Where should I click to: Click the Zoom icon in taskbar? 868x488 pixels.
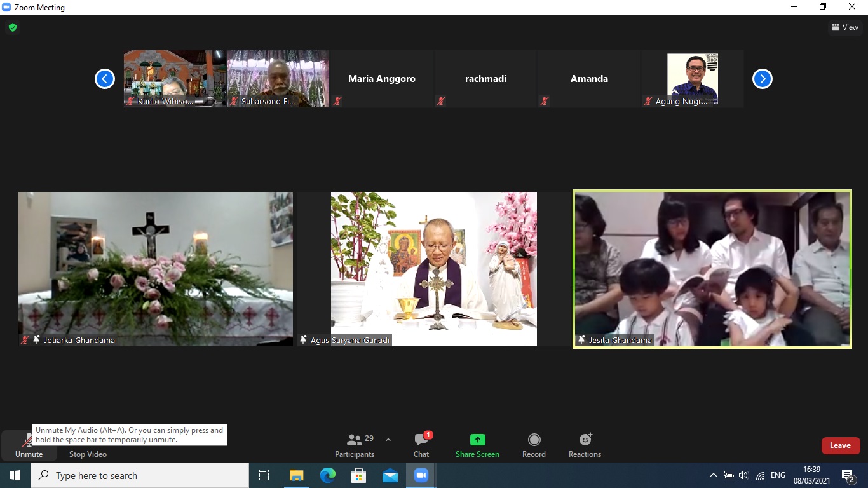[x=421, y=475]
